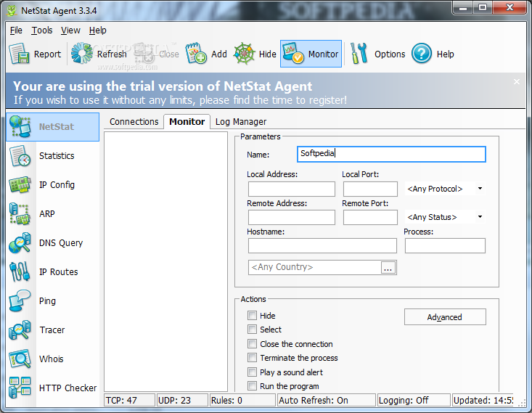Open Tracer sidebar icon
The height and width of the screenshot is (413, 532).
20,330
